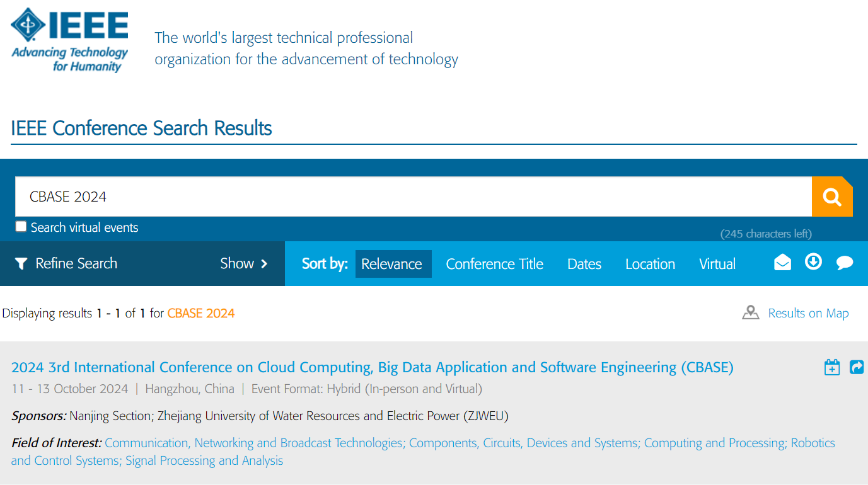
Task: Click the 245 characters left counter
Action: click(x=766, y=234)
